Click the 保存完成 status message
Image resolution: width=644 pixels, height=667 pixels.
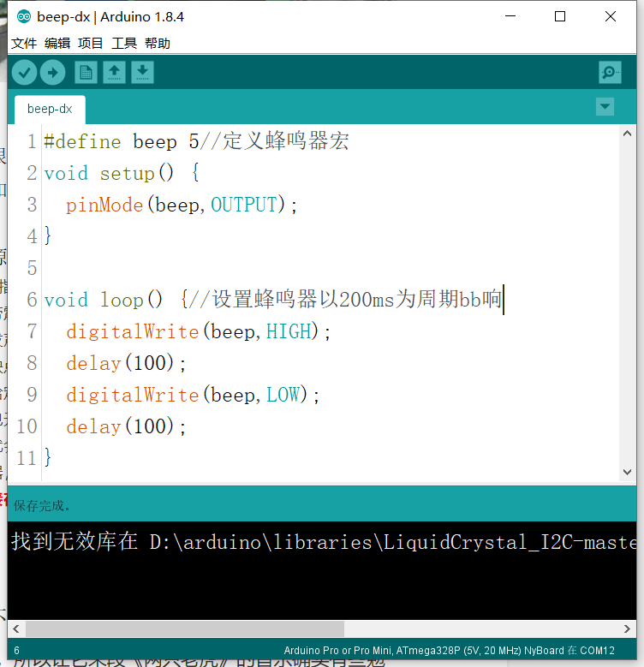click(x=42, y=506)
